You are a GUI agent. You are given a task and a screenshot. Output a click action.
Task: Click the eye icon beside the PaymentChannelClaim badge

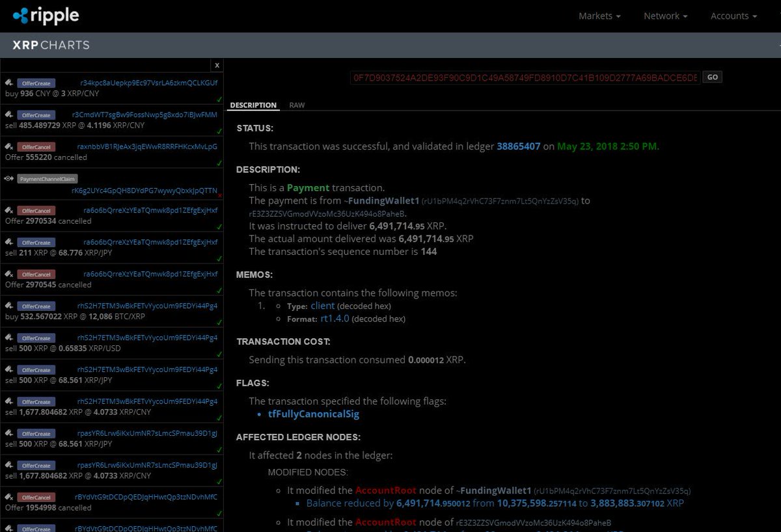tap(9, 178)
